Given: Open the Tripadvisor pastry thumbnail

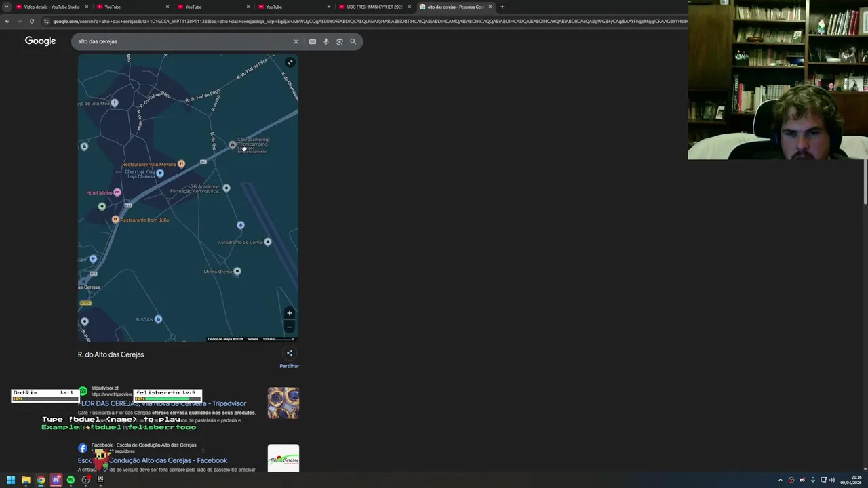Looking at the screenshot, I should [x=283, y=403].
